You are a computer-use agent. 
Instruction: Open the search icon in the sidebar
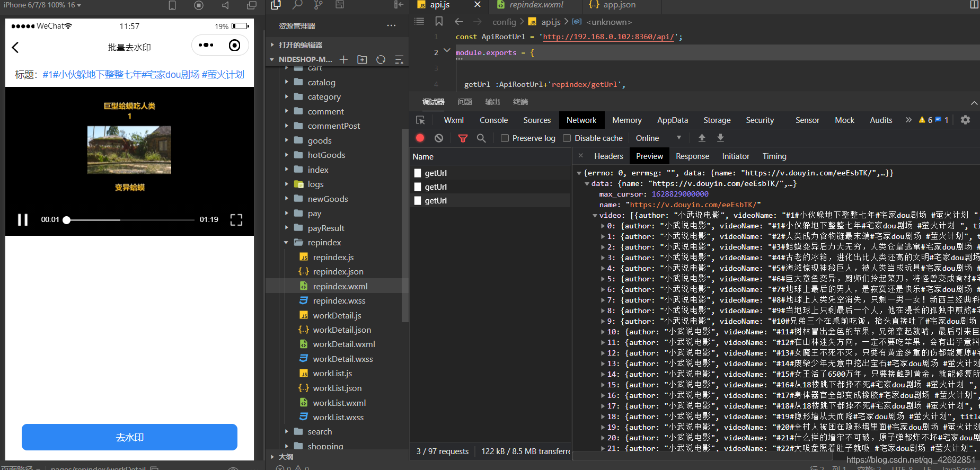297,5
